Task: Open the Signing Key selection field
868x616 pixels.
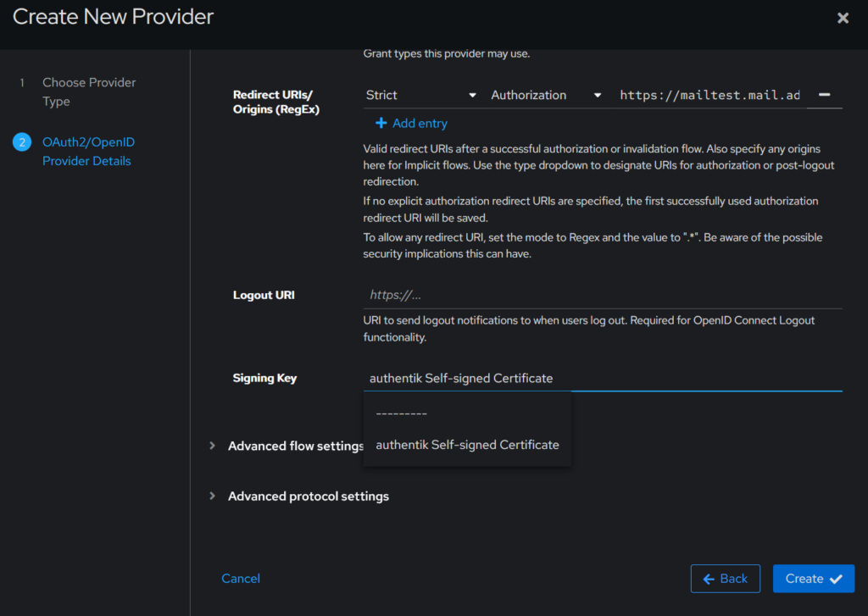Action: [x=603, y=379]
